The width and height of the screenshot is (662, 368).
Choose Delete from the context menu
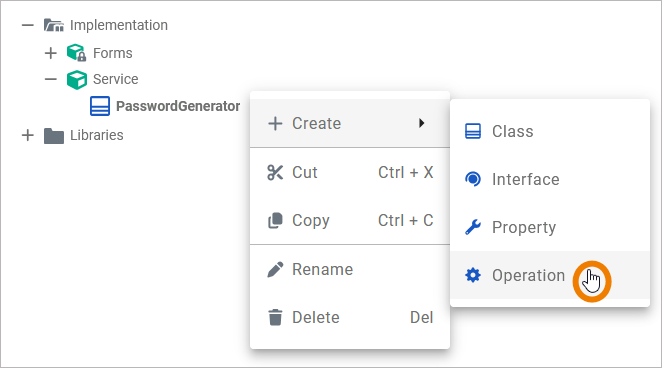[350, 317]
